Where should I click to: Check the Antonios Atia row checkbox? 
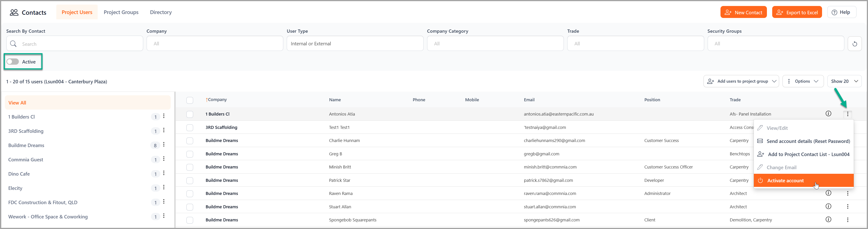pyautogui.click(x=190, y=114)
